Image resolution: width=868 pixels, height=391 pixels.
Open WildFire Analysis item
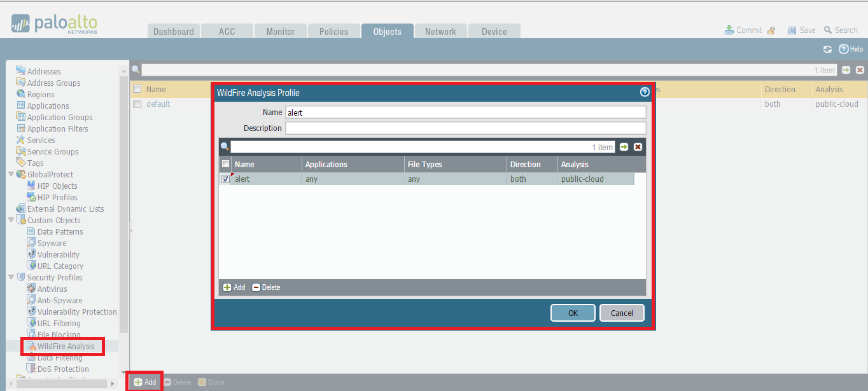pyautogui.click(x=66, y=346)
